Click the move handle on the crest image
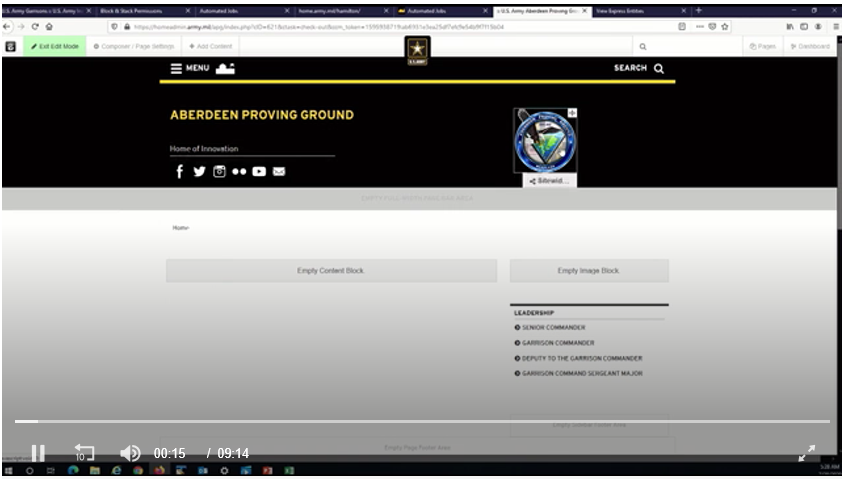 (x=572, y=113)
